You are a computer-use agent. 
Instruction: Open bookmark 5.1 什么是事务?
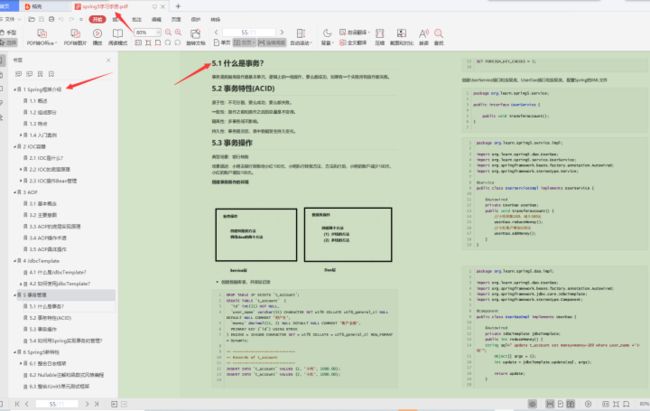(46, 306)
